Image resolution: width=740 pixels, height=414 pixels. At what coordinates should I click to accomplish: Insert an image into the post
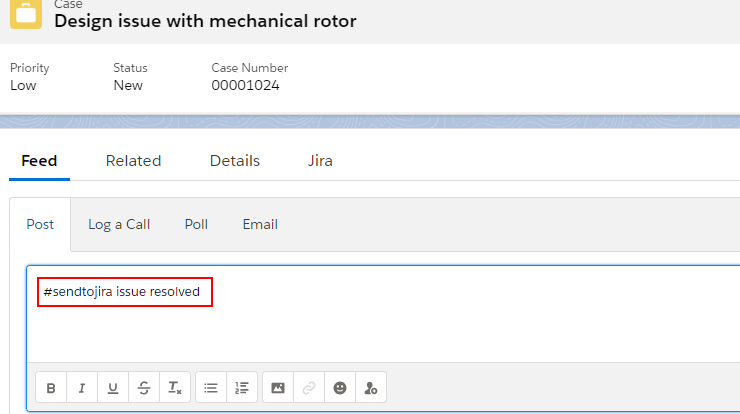point(278,388)
